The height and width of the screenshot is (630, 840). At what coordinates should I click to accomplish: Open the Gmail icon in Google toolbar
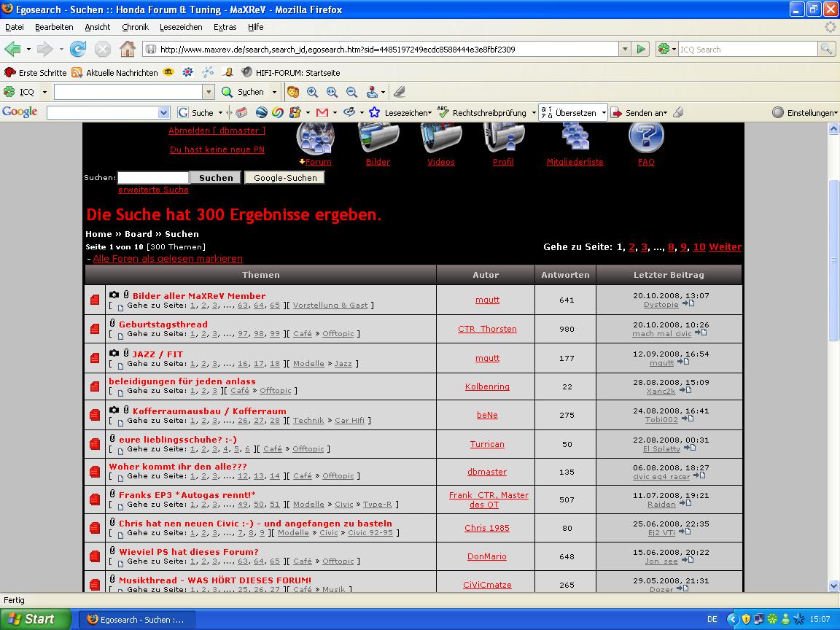click(x=322, y=112)
